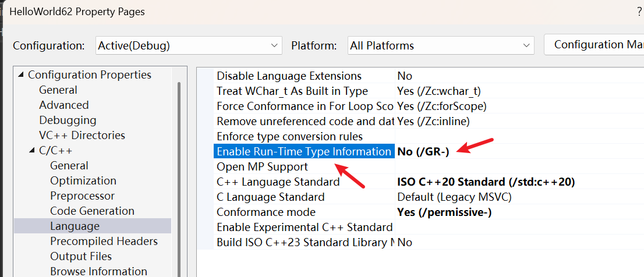This screenshot has width=644, height=277.
Task: Open the Code Generation page
Action: [92, 211]
